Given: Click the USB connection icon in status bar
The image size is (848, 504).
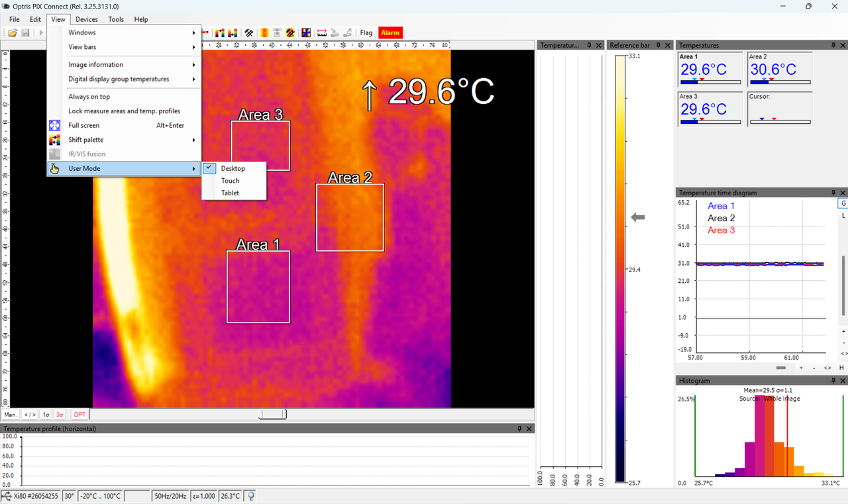Looking at the screenshot, I should pyautogui.click(x=6, y=496).
